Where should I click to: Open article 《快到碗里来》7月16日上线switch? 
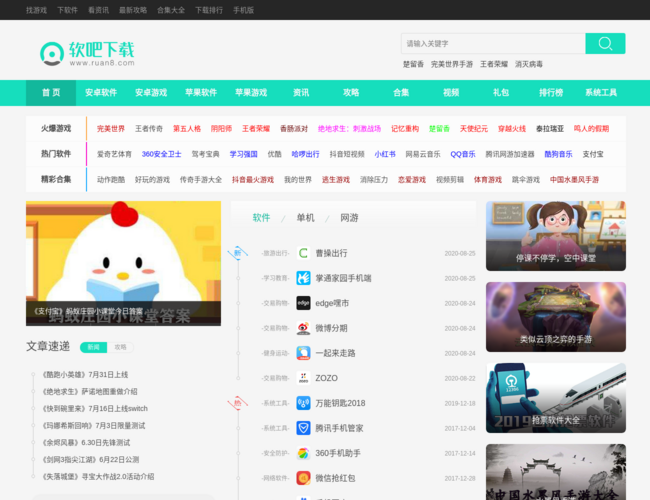click(95, 408)
